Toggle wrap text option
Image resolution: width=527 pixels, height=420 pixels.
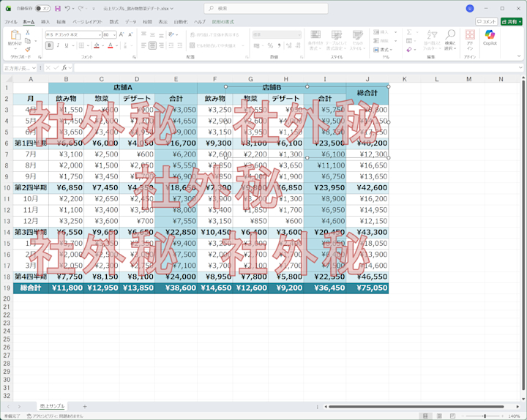click(214, 34)
